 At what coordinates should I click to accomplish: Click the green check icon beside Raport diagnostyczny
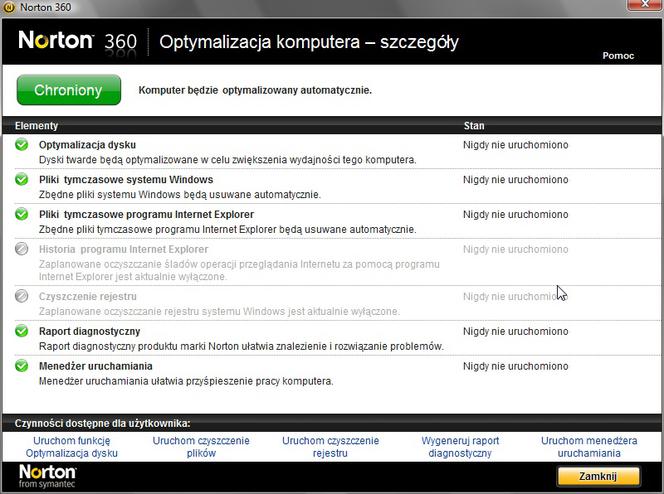[x=22, y=331]
